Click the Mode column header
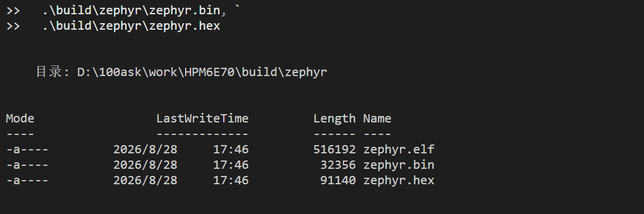The height and width of the screenshot is (214, 644). [20, 118]
